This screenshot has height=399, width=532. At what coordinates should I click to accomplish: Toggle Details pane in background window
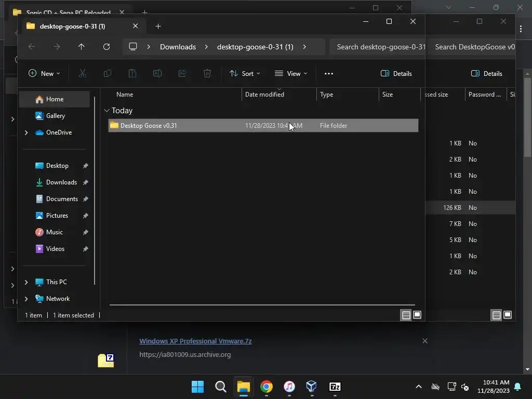[x=486, y=74]
